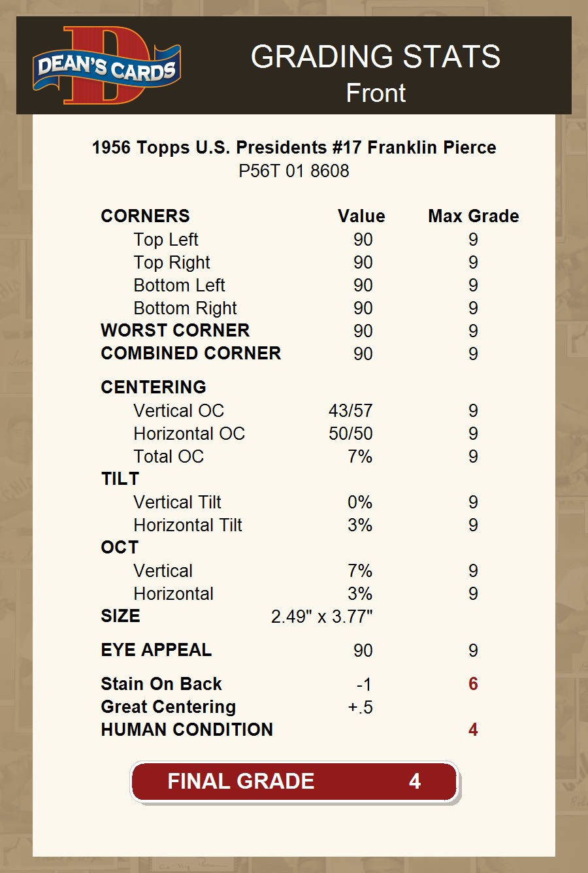Click the Vertical OC value 43/57
This screenshot has height=873, width=588.
(350, 411)
